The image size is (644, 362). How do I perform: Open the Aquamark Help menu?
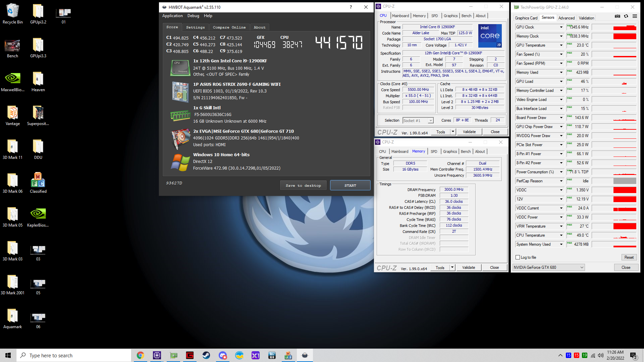(x=208, y=16)
